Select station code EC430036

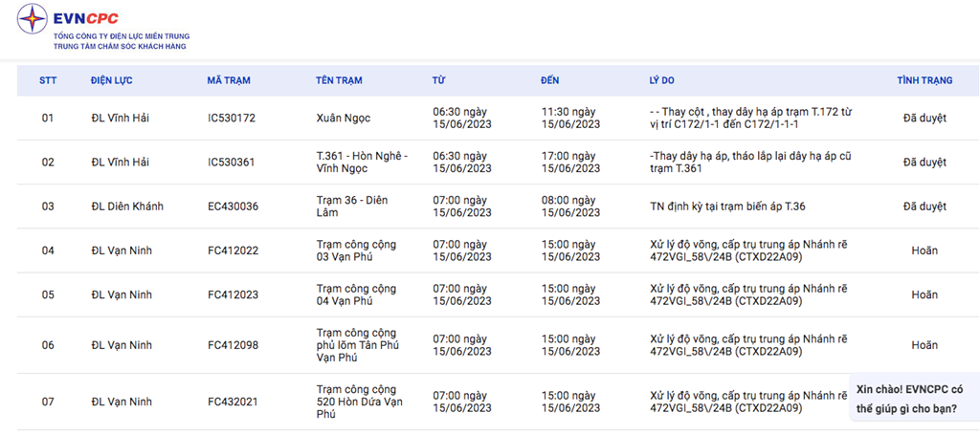(233, 207)
